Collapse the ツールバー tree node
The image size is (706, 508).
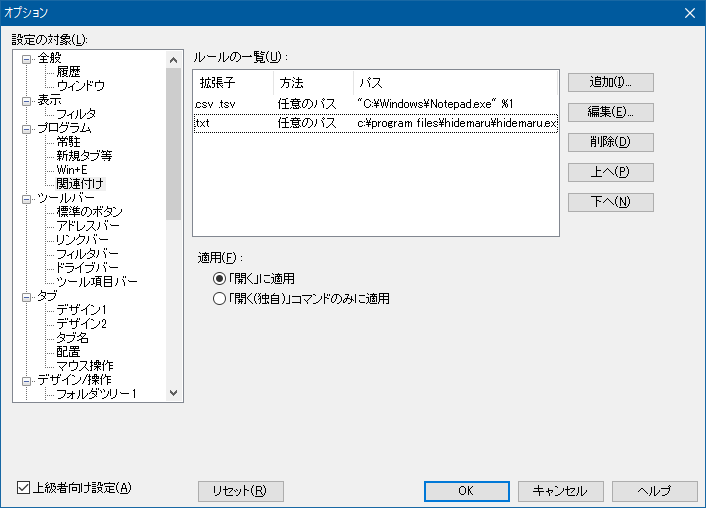[26, 199]
